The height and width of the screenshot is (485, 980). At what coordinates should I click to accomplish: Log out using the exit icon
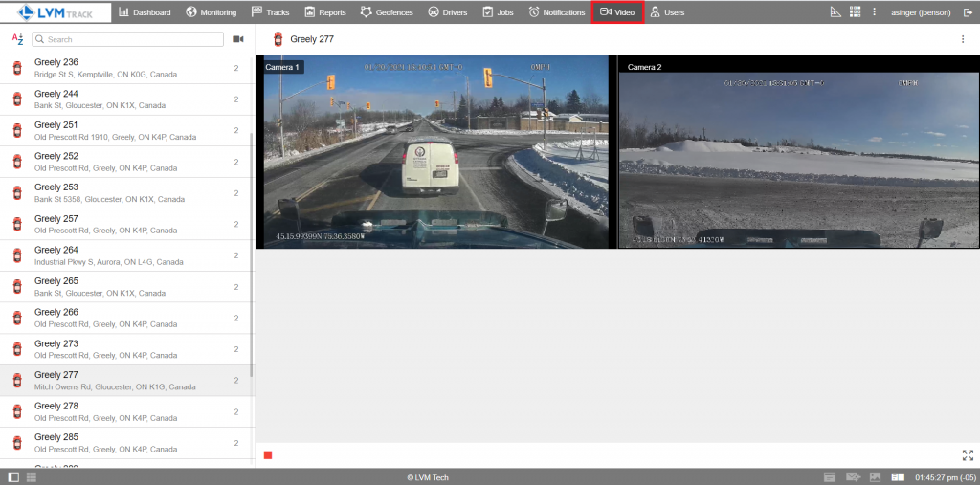coord(968,12)
